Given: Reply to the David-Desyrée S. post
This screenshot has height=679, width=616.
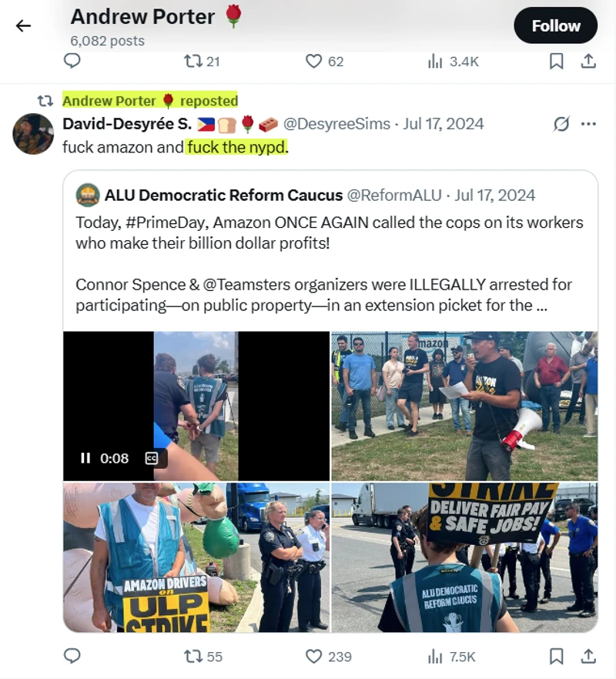Looking at the screenshot, I should coord(72,656).
